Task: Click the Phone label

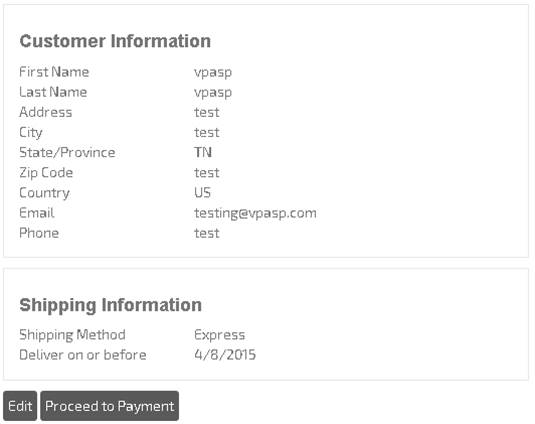Action: 39,233
